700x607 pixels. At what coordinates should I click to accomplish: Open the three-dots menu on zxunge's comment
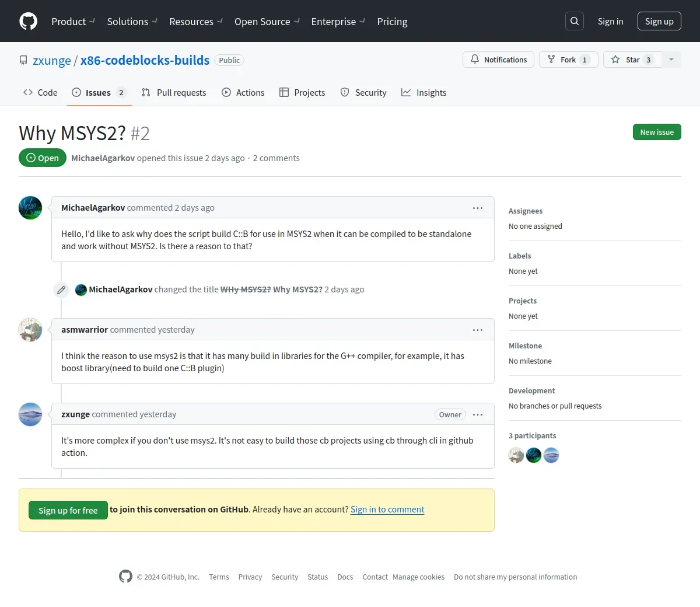point(478,414)
